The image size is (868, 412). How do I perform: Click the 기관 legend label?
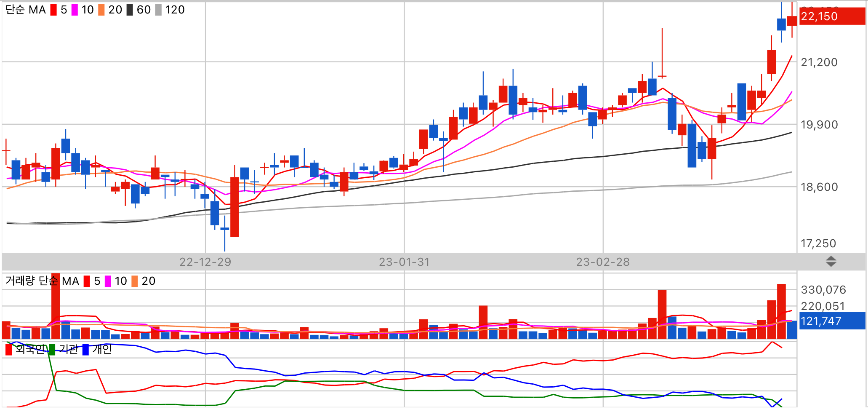(x=69, y=349)
